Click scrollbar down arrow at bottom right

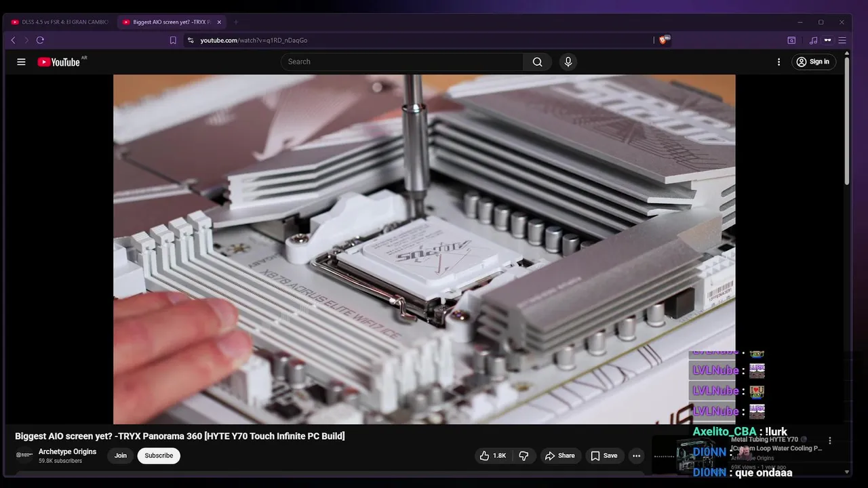pos(847,472)
